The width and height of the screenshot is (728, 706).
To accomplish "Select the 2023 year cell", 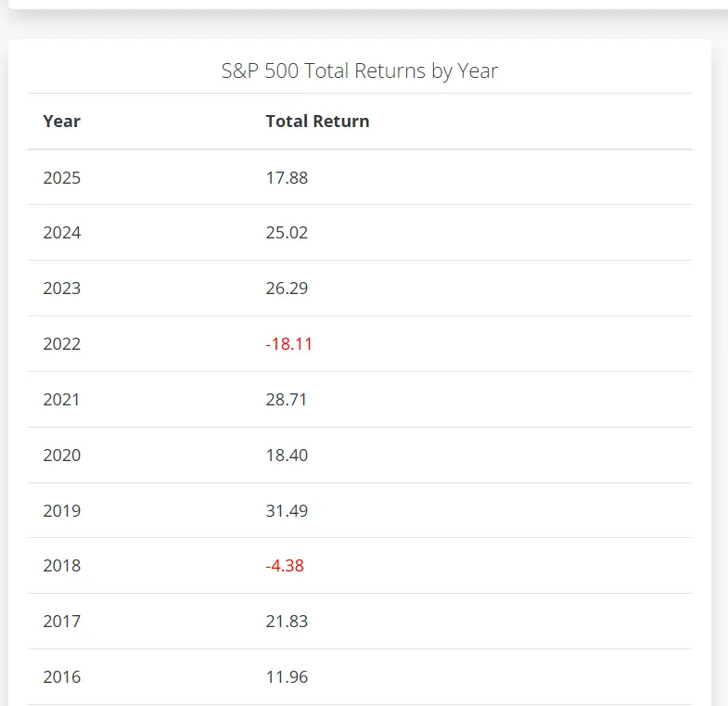I will click(x=61, y=289).
